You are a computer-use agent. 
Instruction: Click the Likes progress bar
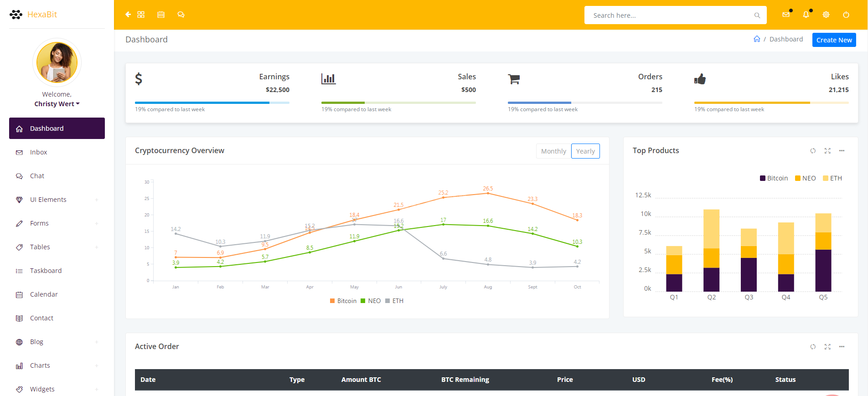click(771, 103)
